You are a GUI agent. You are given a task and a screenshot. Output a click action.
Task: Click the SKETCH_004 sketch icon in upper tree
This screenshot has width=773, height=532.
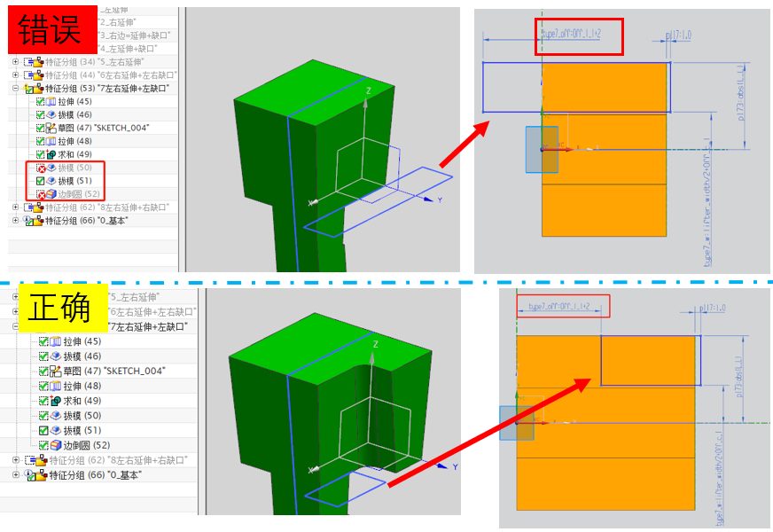tap(51, 129)
